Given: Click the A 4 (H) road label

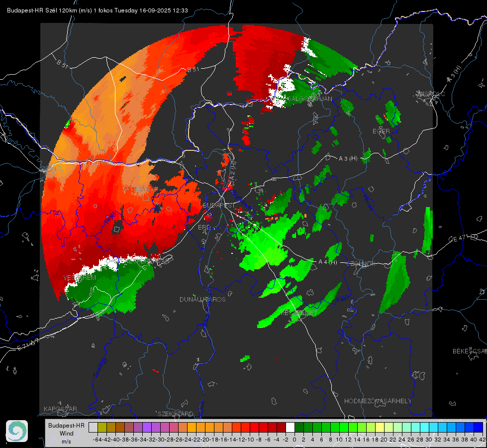Looking at the screenshot, I should coord(328,262).
